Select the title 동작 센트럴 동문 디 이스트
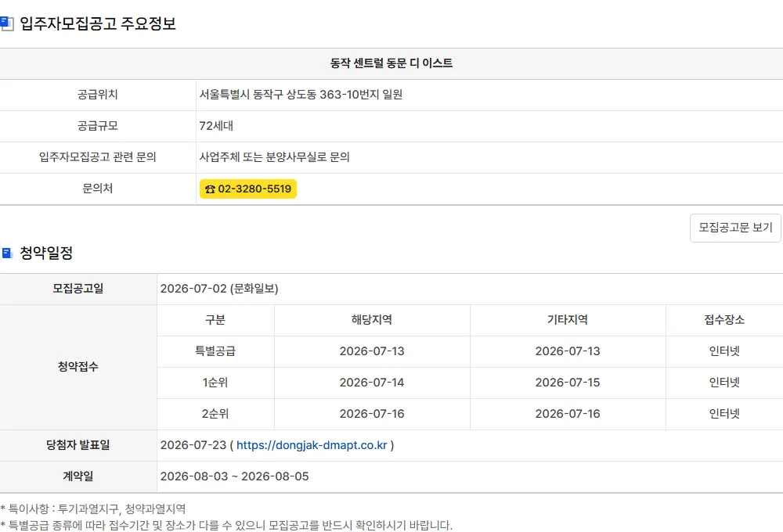 tap(391, 63)
